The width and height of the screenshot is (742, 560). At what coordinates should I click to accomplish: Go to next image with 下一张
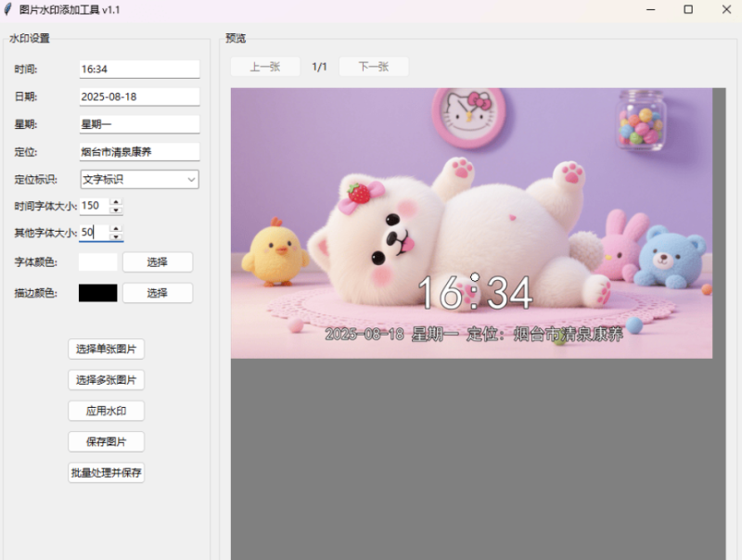coord(373,67)
